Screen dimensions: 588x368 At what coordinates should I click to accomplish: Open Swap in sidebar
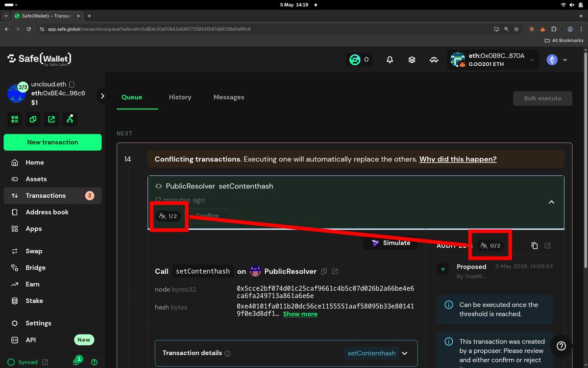point(52,251)
